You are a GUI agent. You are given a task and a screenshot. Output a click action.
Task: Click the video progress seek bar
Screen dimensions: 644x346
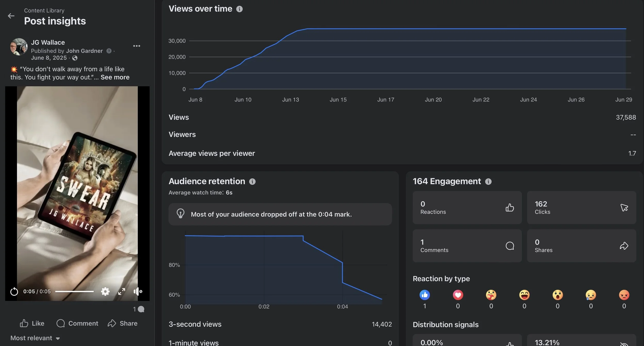click(74, 291)
